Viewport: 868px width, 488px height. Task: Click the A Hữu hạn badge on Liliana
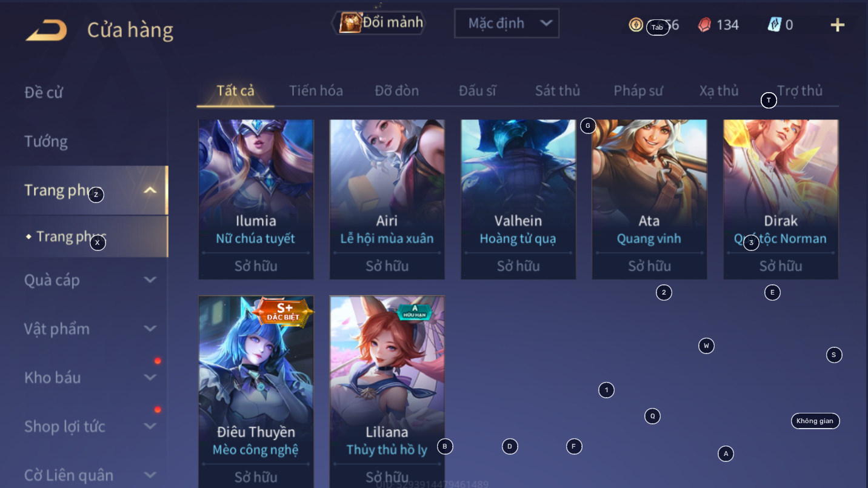tap(415, 312)
